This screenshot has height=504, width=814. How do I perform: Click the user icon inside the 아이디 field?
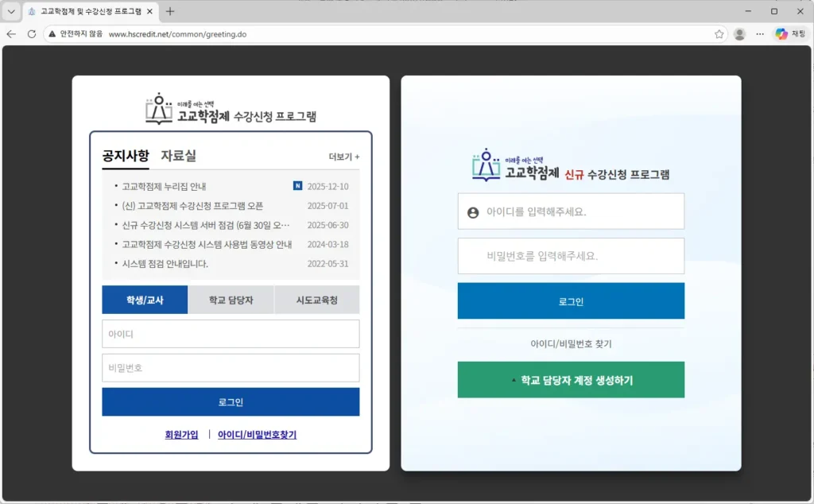click(x=473, y=211)
